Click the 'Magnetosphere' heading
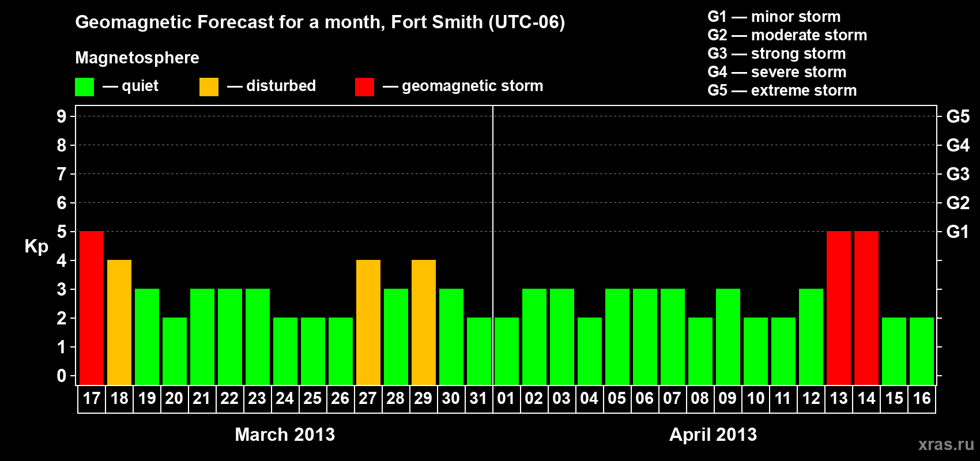The width and height of the screenshot is (980, 461). click(137, 58)
